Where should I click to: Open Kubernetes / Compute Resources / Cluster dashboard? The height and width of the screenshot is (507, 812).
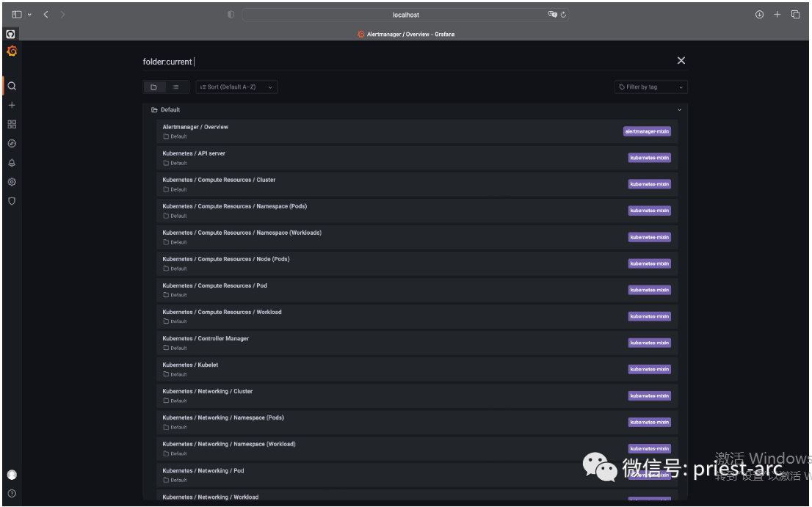coord(417,184)
